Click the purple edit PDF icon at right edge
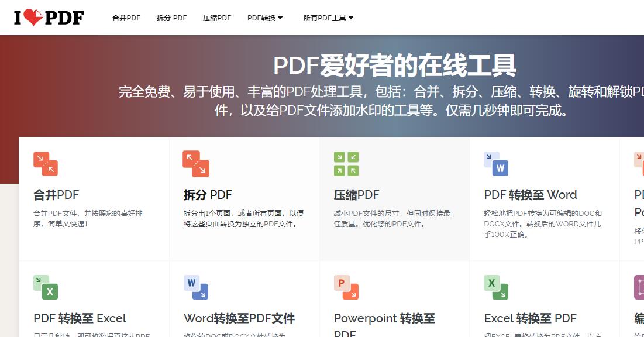 click(639, 287)
